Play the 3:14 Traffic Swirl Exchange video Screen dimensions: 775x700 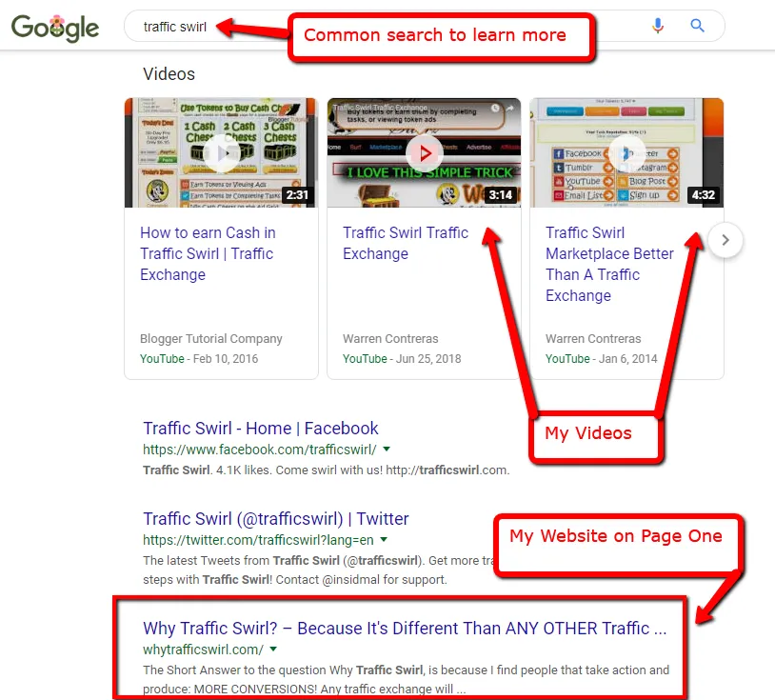[424, 152]
